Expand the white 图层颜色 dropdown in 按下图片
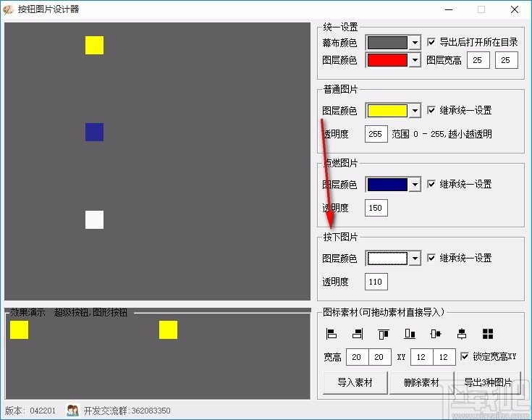Screen dimensions: 532x420 click(x=415, y=259)
